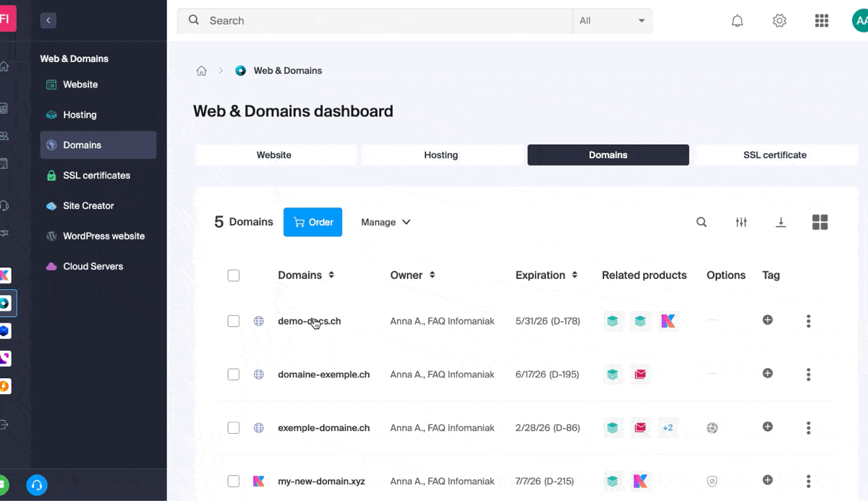The height and width of the screenshot is (501, 868).
Task: Switch to the SSL certificate tab
Action: pos(774,155)
